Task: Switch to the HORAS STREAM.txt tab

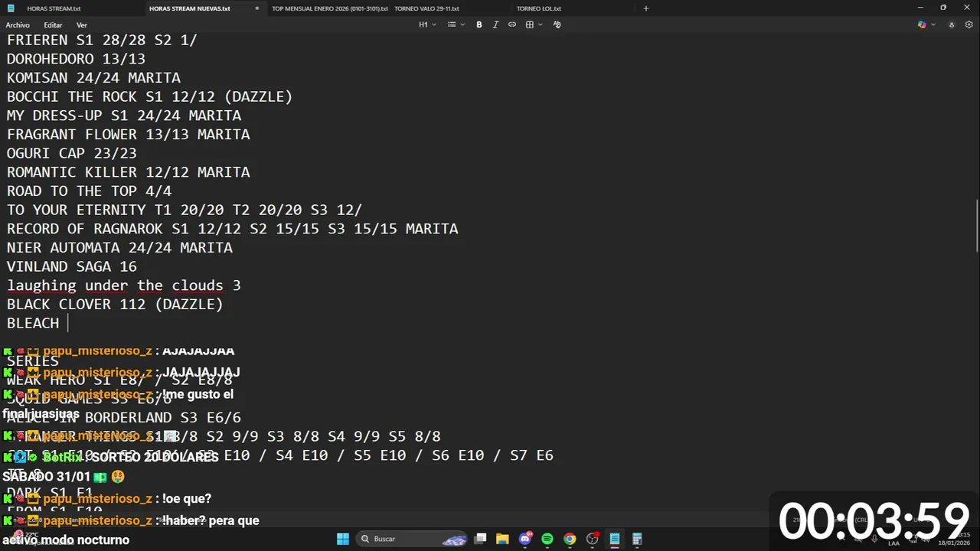Action: coord(54,8)
